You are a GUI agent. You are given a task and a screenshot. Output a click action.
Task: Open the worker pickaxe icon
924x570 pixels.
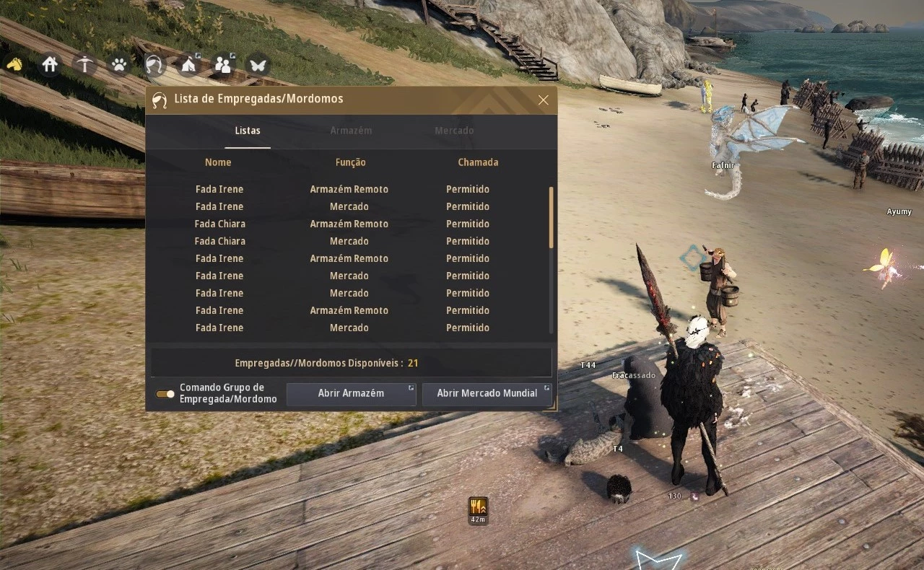click(85, 64)
